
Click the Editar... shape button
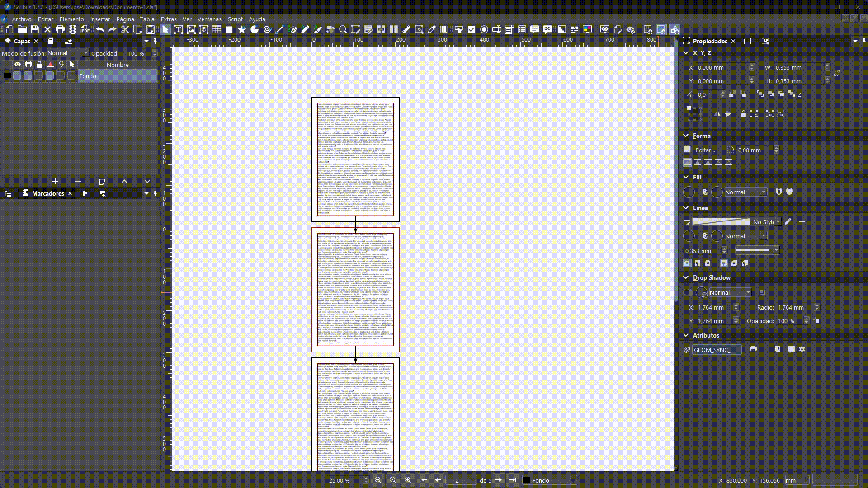click(704, 150)
